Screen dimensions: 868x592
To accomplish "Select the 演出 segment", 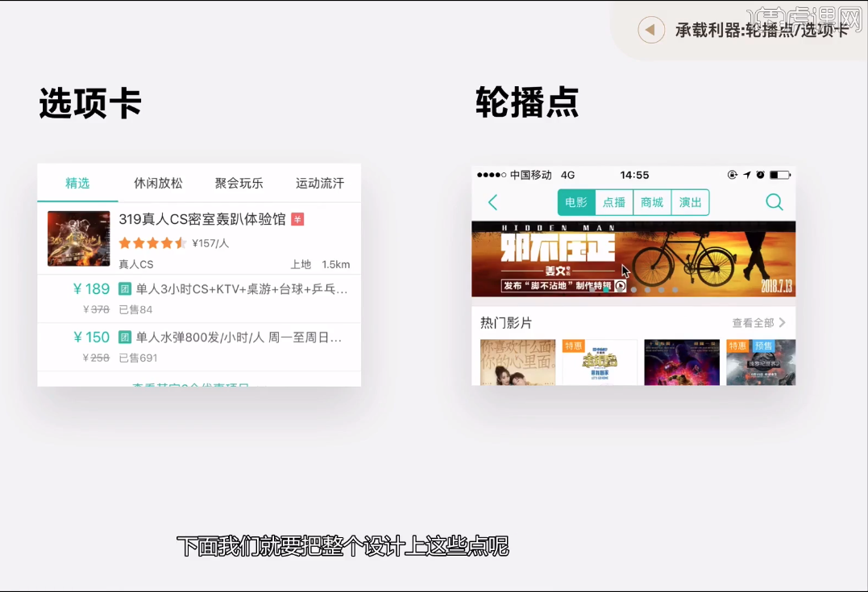I will tap(691, 202).
